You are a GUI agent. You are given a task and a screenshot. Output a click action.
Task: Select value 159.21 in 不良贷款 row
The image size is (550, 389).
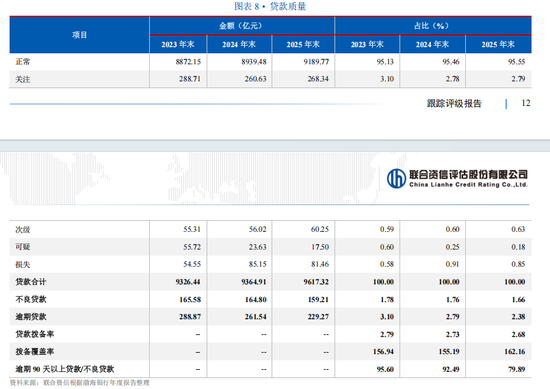[318, 300]
